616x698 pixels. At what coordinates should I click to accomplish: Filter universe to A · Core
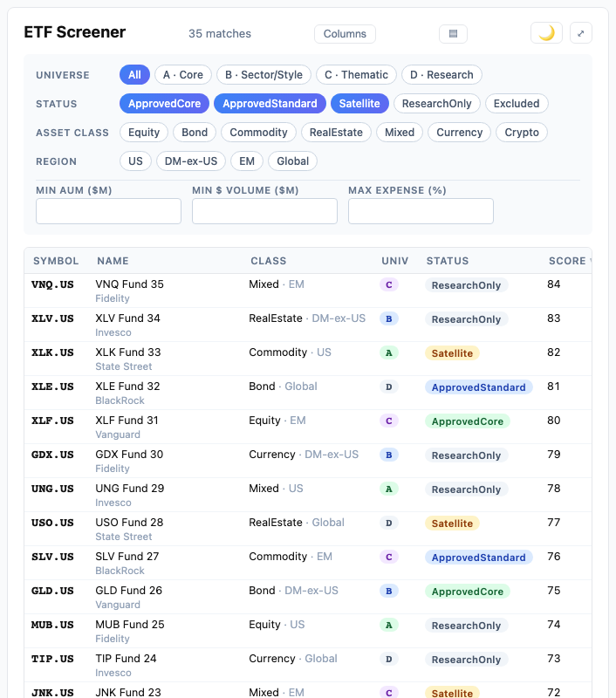pos(183,75)
